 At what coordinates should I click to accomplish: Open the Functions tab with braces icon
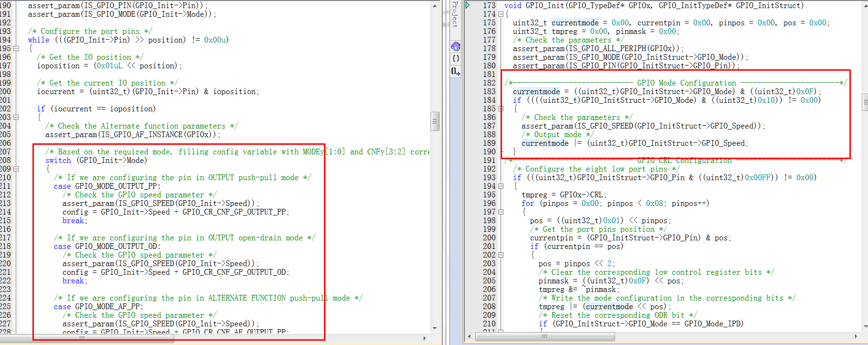[456, 58]
